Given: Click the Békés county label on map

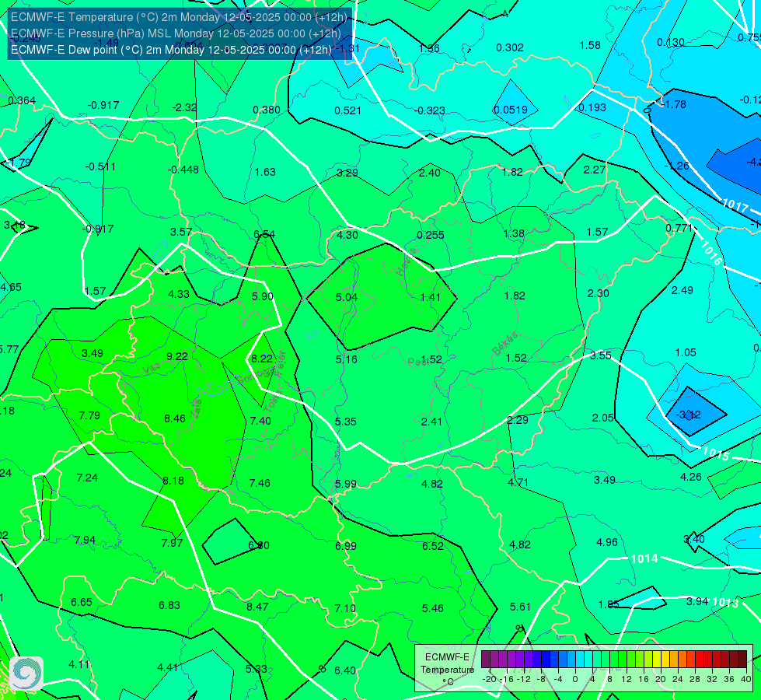Looking at the screenshot, I should click(504, 344).
